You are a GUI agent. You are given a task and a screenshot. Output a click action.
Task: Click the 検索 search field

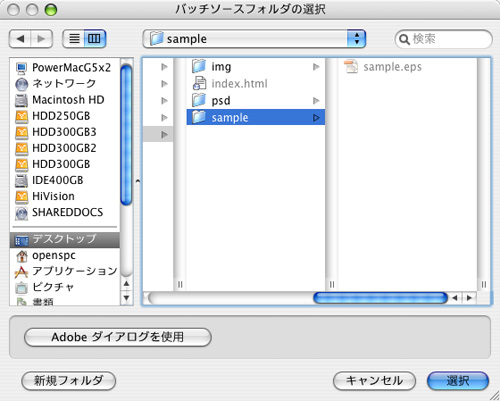point(443,39)
